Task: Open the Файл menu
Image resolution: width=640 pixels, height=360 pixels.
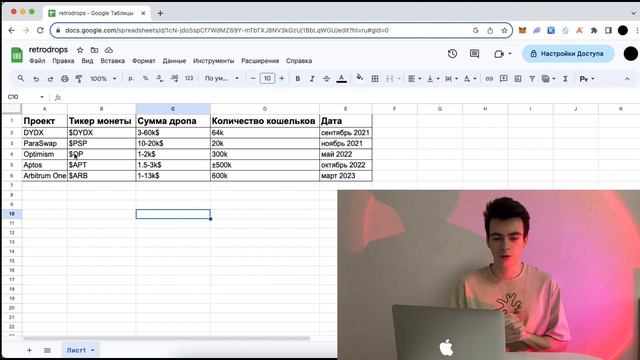Action: [37, 61]
